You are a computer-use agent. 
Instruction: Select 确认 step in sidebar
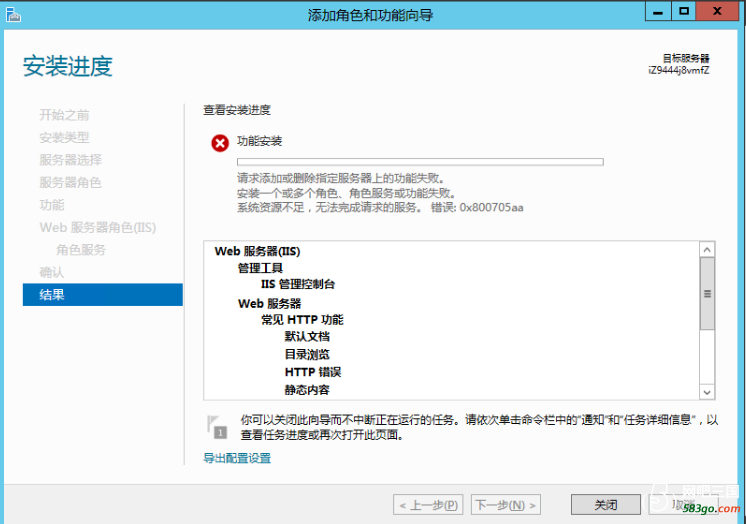pyautogui.click(x=52, y=272)
